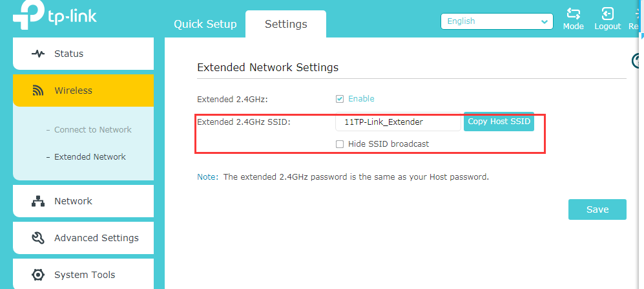Image resolution: width=644 pixels, height=289 pixels.
Task: Switch to the Quick Setup tab
Action: tap(205, 25)
